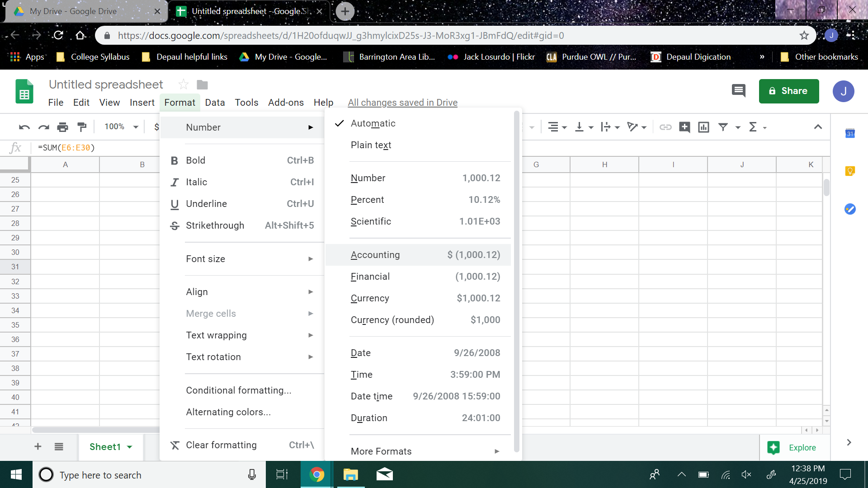Open the All sheets list icon
868x488 pixels.
click(59, 446)
